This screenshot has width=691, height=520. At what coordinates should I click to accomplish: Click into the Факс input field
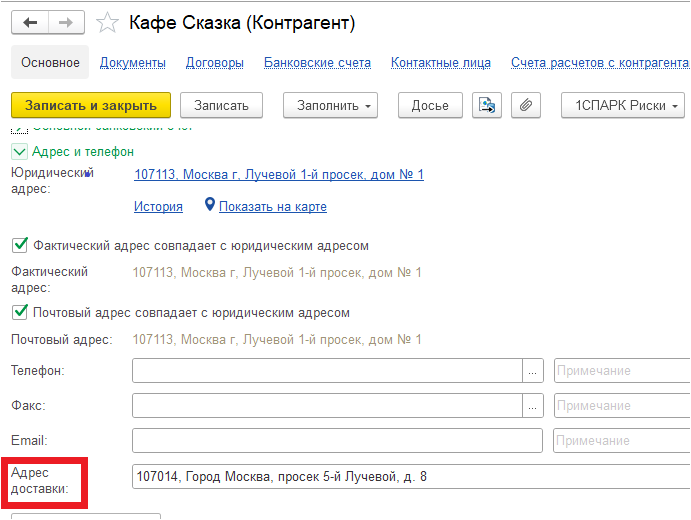coord(327,405)
